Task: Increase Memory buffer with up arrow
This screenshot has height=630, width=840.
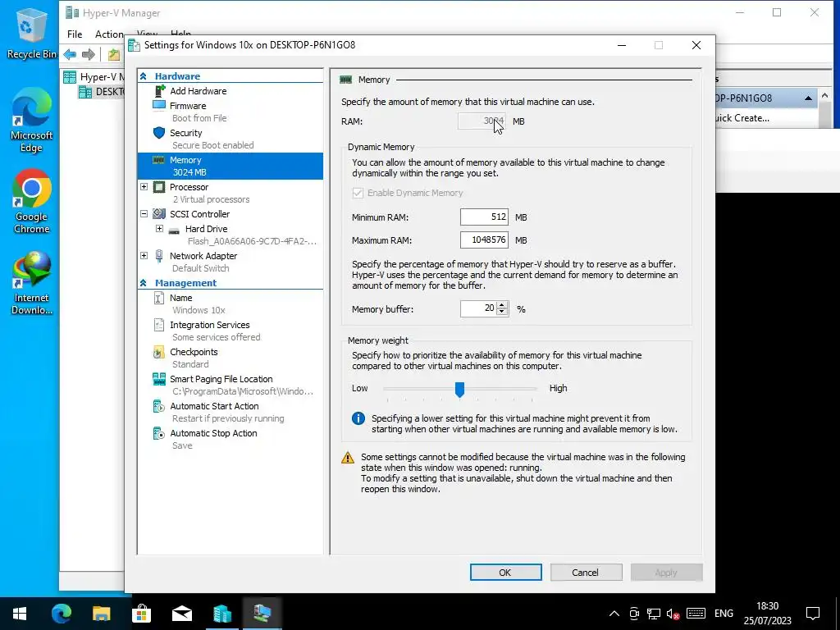Action: coord(502,305)
